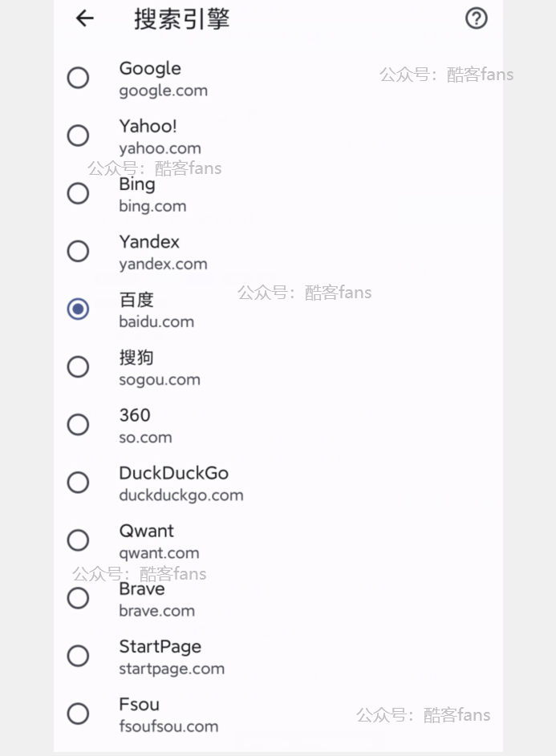Screen dimensions: 556x756
Task: Select the 搜狗 radio button
Action: click(78, 366)
